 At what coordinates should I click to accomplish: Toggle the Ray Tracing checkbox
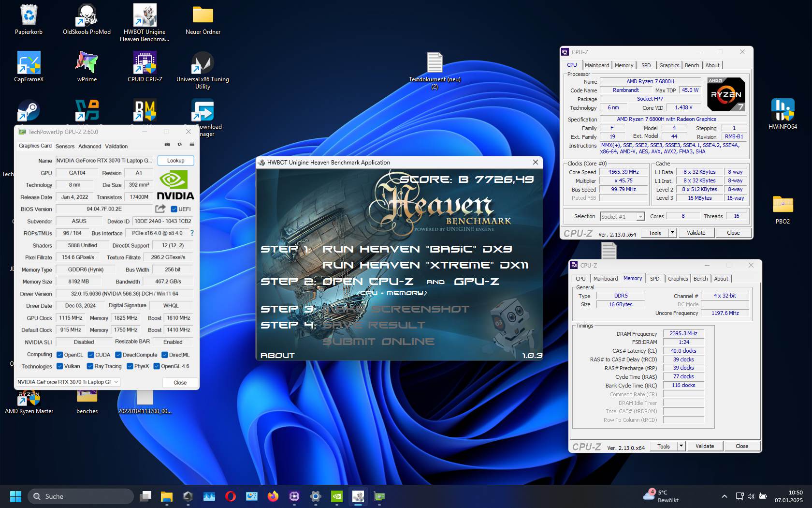(x=90, y=366)
